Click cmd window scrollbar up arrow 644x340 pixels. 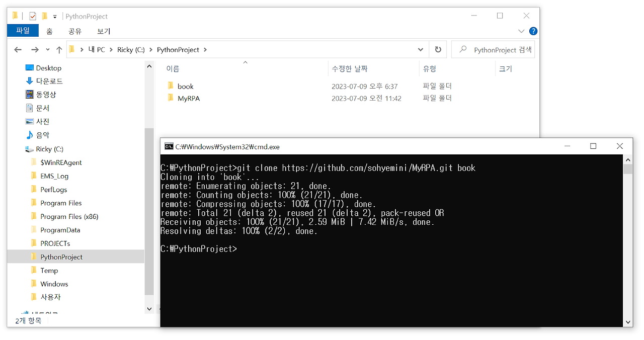[x=628, y=159]
